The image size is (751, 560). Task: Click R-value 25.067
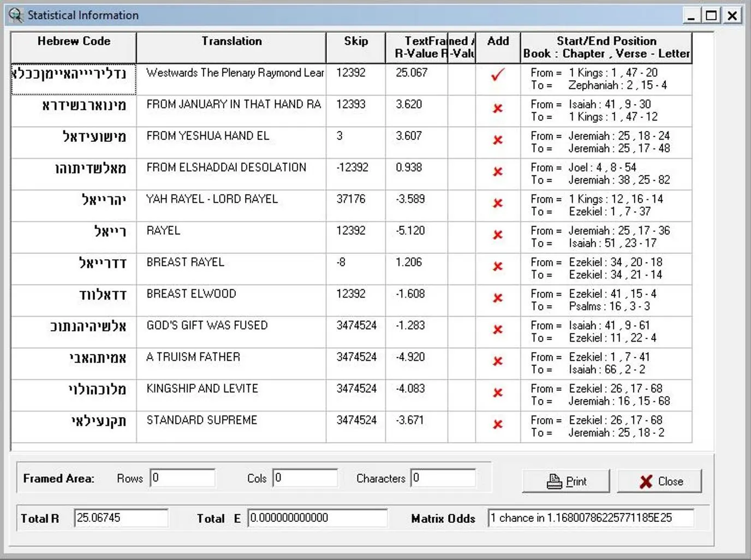[412, 73]
